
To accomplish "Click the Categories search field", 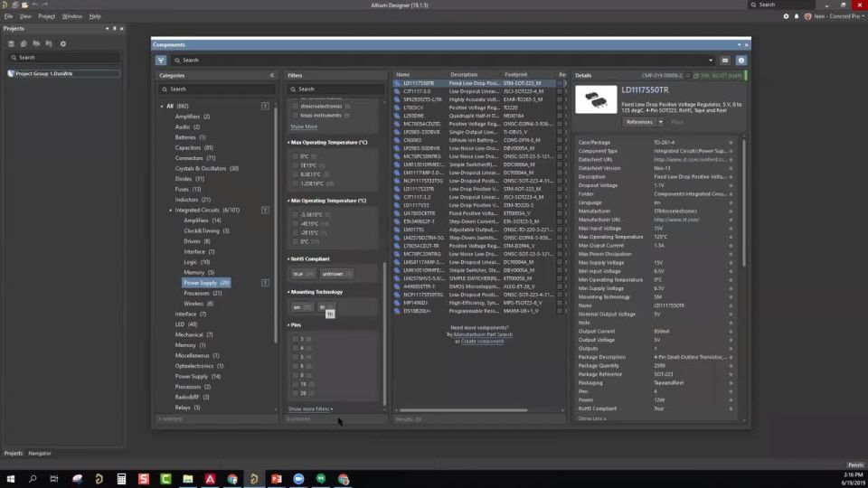I will coord(216,89).
